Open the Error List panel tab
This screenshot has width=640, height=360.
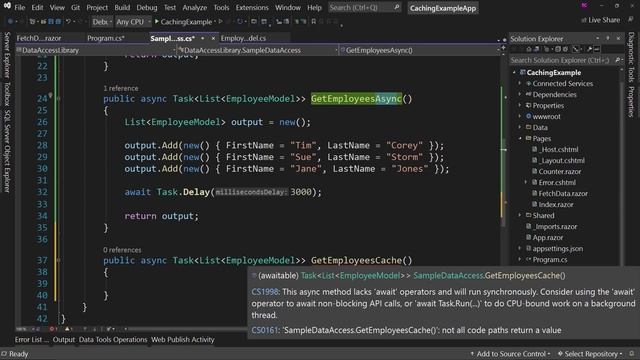point(31,340)
